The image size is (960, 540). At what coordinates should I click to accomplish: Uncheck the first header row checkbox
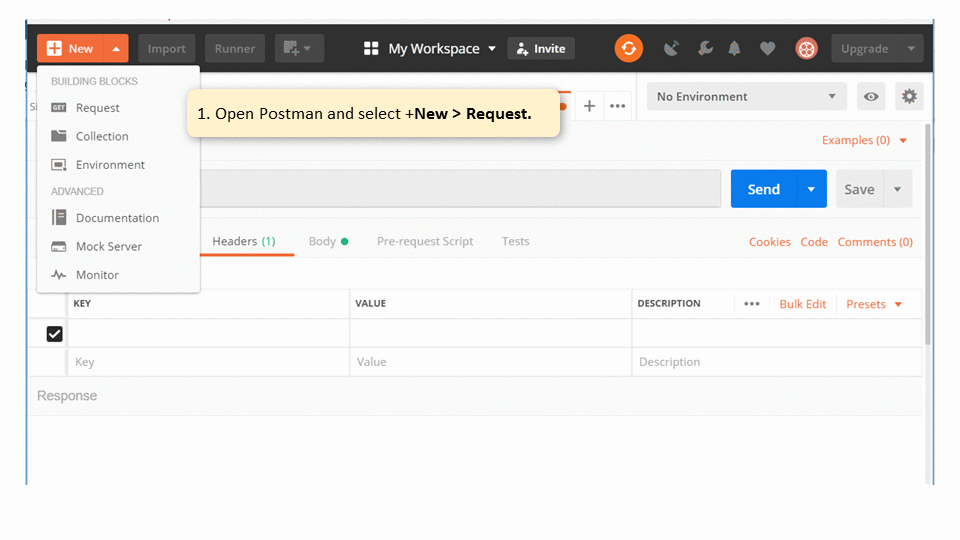(54, 334)
